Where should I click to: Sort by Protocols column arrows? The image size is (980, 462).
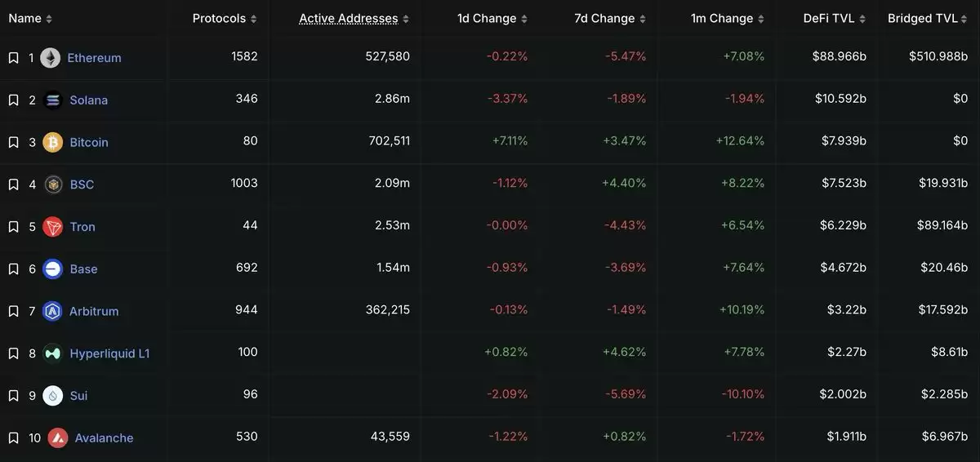click(x=253, y=19)
